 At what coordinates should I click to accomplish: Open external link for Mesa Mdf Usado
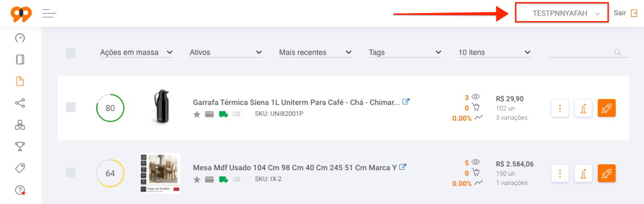pyautogui.click(x=403, y=167)
